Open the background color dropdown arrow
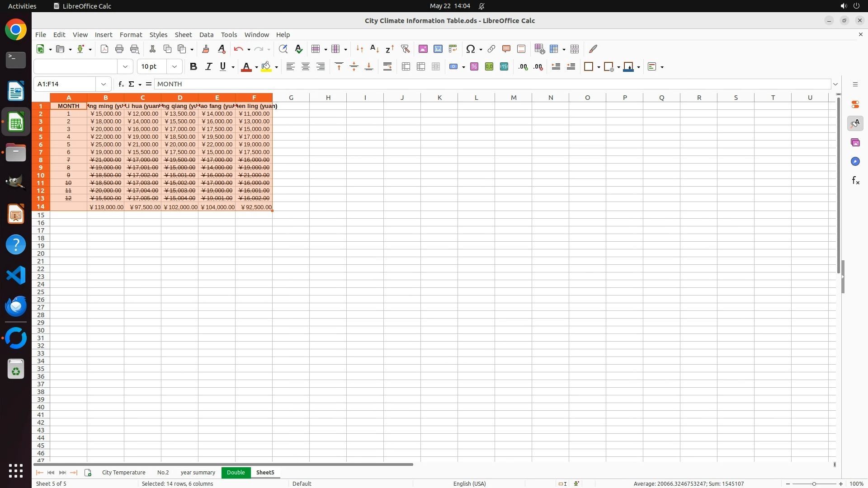This screenshot has height=488, width=868. click(x=276, y=67)
